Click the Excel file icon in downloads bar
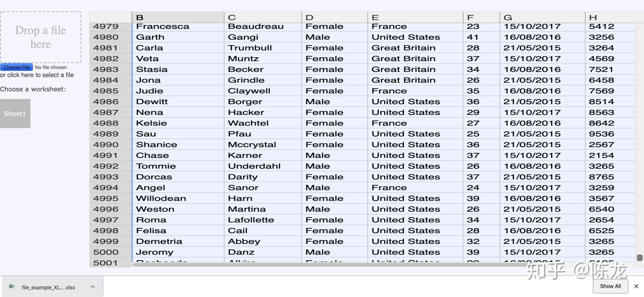Image resolution: width=644 pixels, height=297 pixels. point(12,287)
